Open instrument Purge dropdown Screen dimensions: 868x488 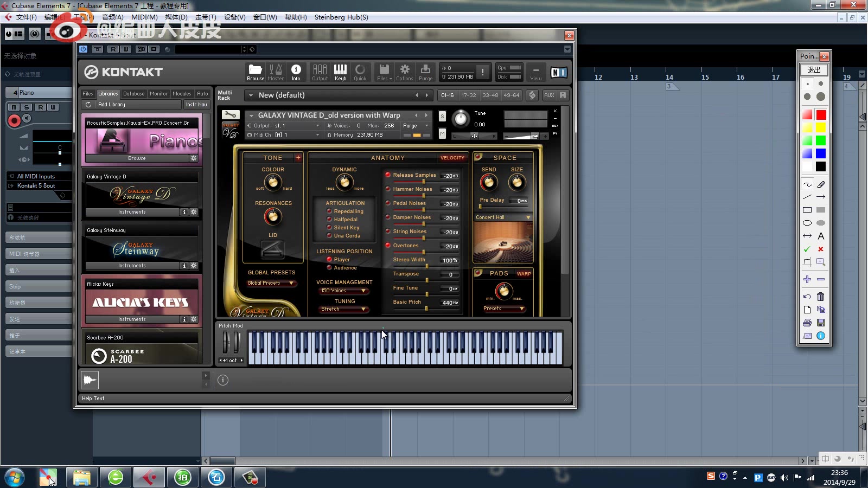(x=416, y=126)
